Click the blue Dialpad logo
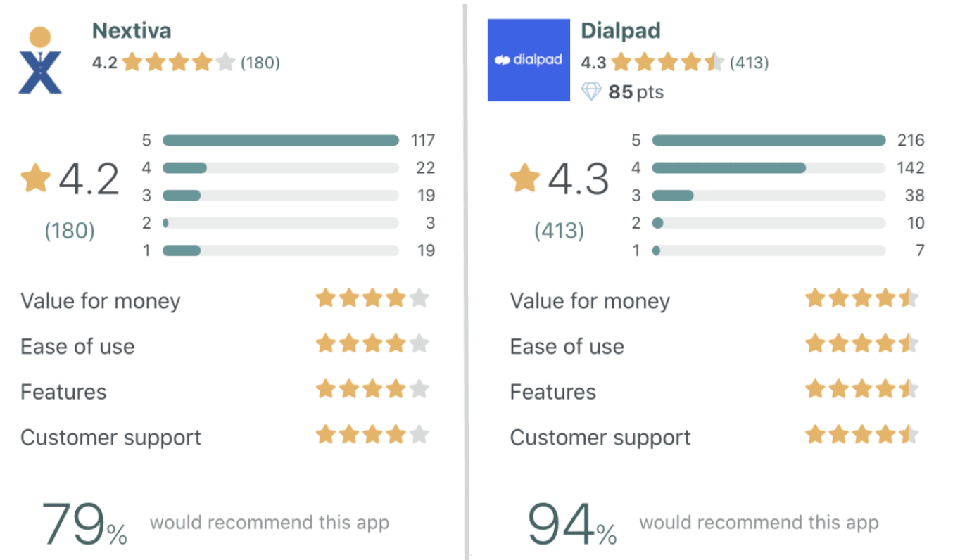960x560 pixels. 529,60
